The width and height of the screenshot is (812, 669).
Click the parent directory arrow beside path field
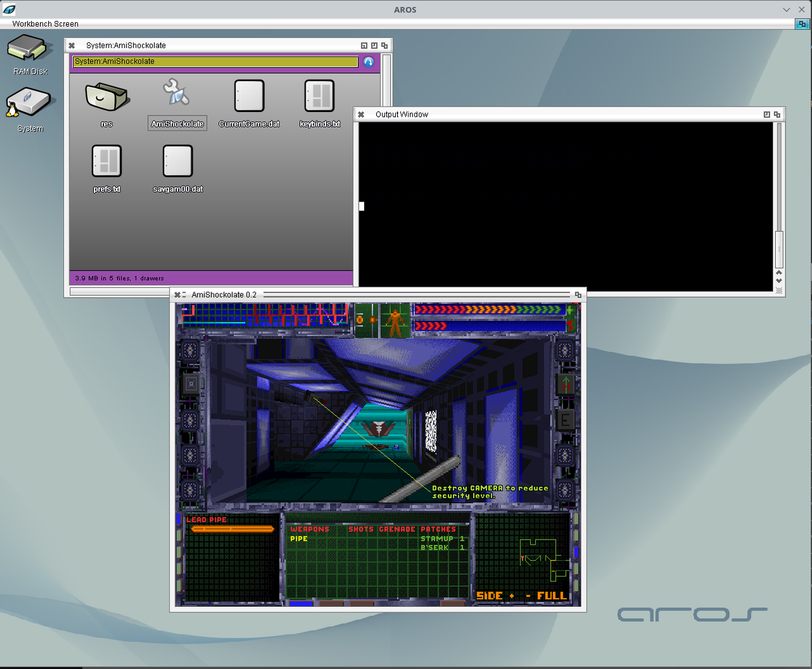[369, 62]
